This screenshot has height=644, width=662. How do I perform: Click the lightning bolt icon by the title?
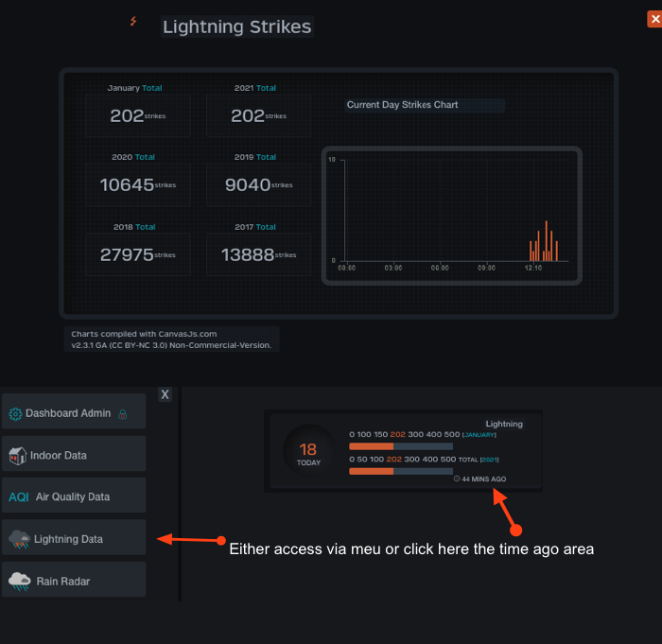pos(133,21)
